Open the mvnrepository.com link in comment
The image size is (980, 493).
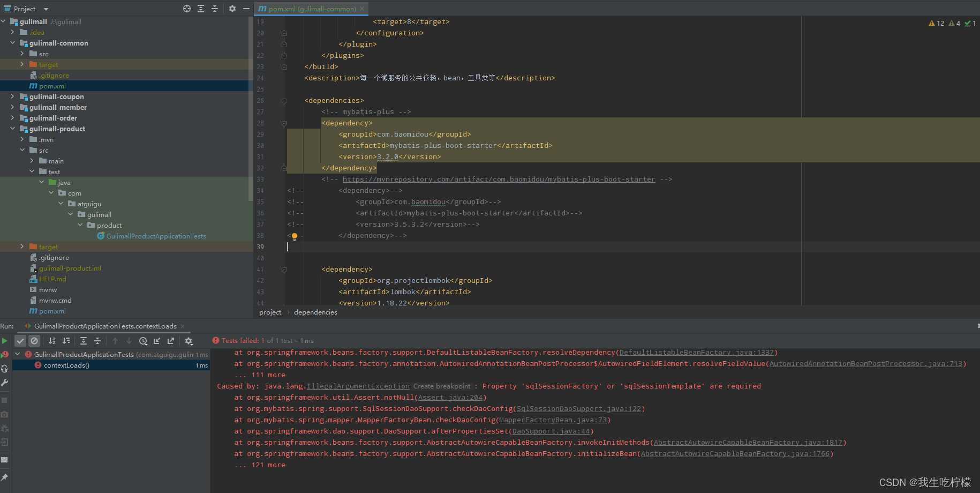(499, 180)
